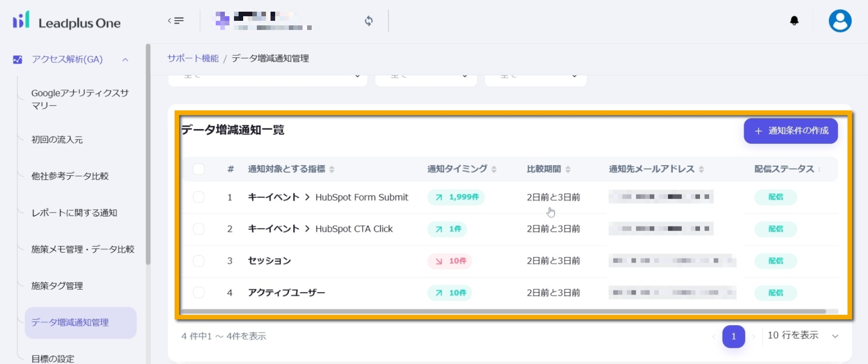This screenshot has height=364, width=868.
Task: Select the セッション row checkbox
Action: coord(198,261)
